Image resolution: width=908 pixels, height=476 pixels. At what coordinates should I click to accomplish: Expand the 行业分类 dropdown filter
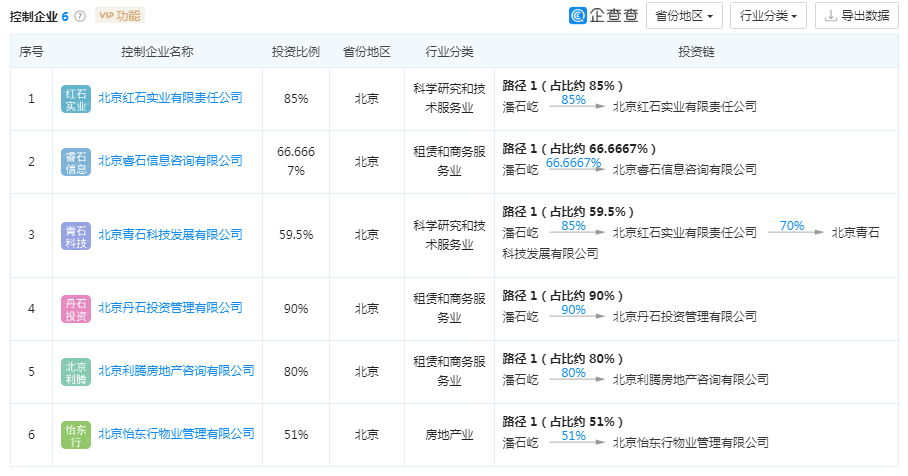[x=769, y=16]
